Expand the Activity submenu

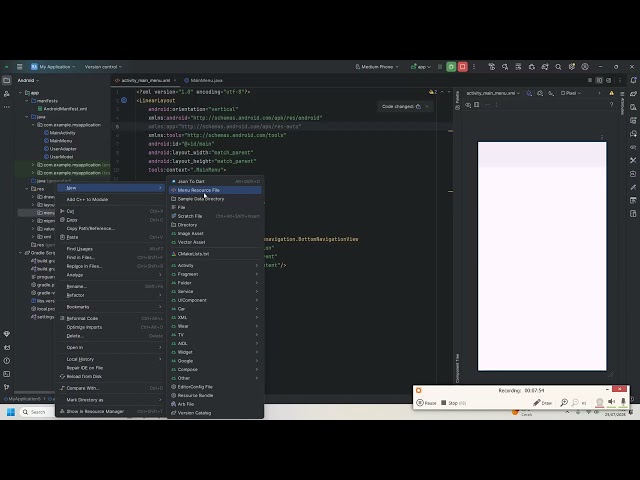(x=215, y=265)
